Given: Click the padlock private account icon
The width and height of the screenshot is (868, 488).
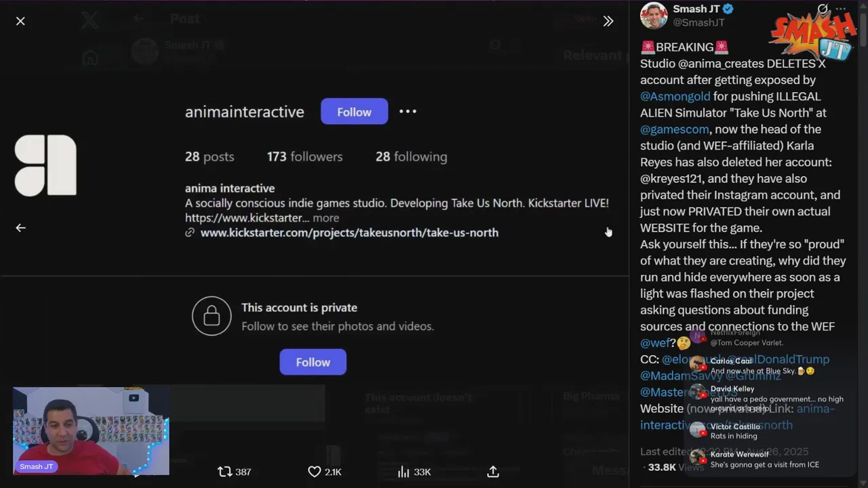Looking at the screenshot, I should [x=212, y=316].
